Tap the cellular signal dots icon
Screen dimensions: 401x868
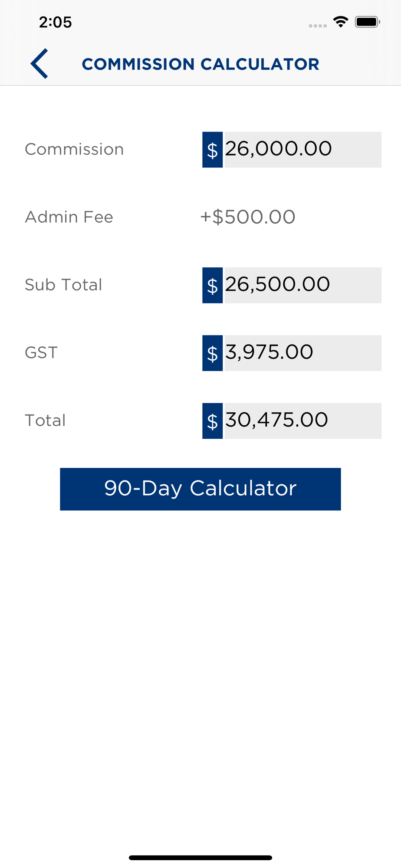[318, 26]
